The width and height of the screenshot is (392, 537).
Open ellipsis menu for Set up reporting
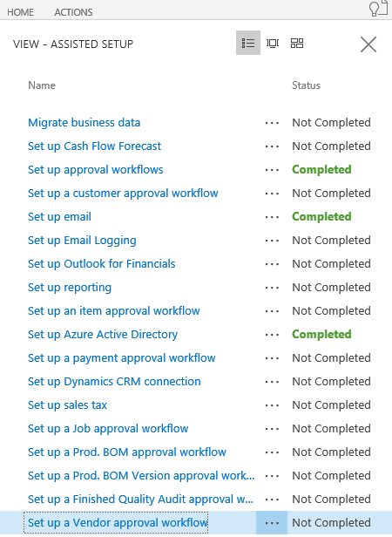(272, 288)
